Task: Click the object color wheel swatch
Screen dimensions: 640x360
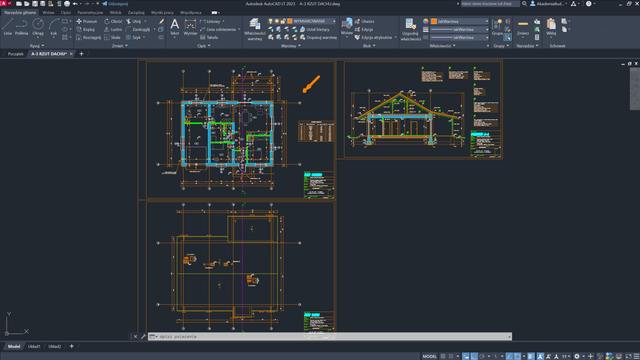Action: (x=426, y=21)
